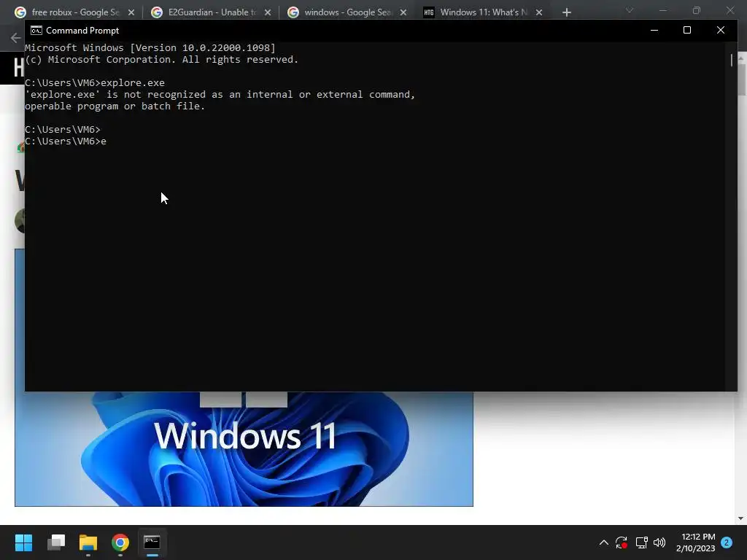The height and width of the screenshot is (560, 747).
Task: Click Chrome page scrollbar down arrow
Action: (x=741, y=518)
